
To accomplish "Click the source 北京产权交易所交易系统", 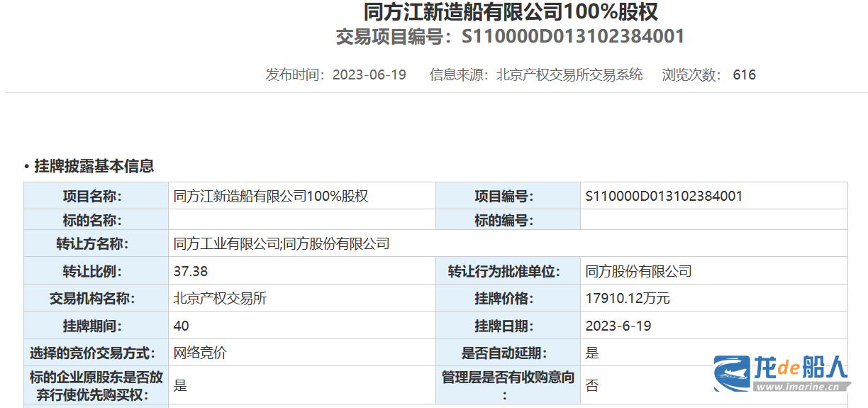I will point(569,75).
